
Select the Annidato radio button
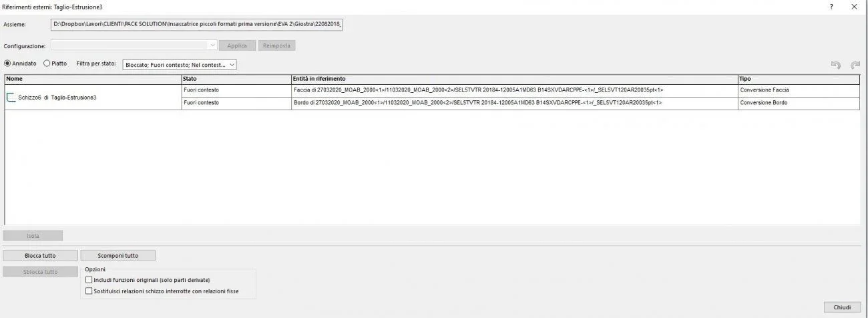[8, 63]
